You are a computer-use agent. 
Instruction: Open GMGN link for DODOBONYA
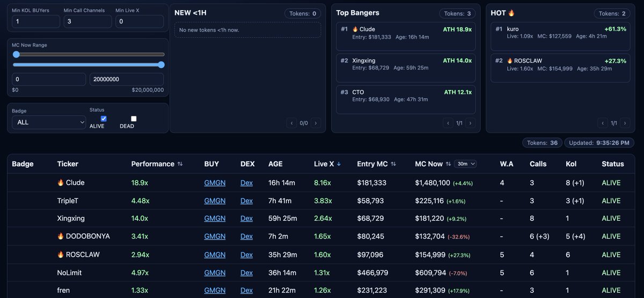215,236
